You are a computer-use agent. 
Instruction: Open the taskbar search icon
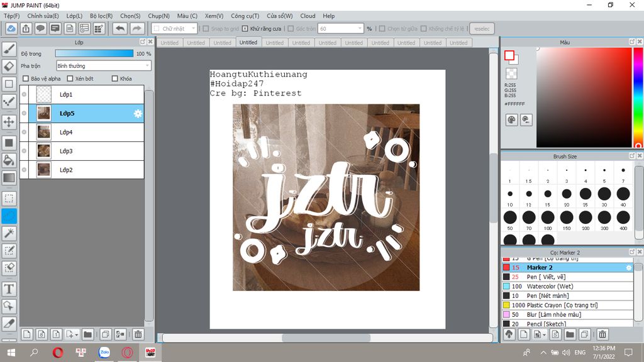point(34,353)
